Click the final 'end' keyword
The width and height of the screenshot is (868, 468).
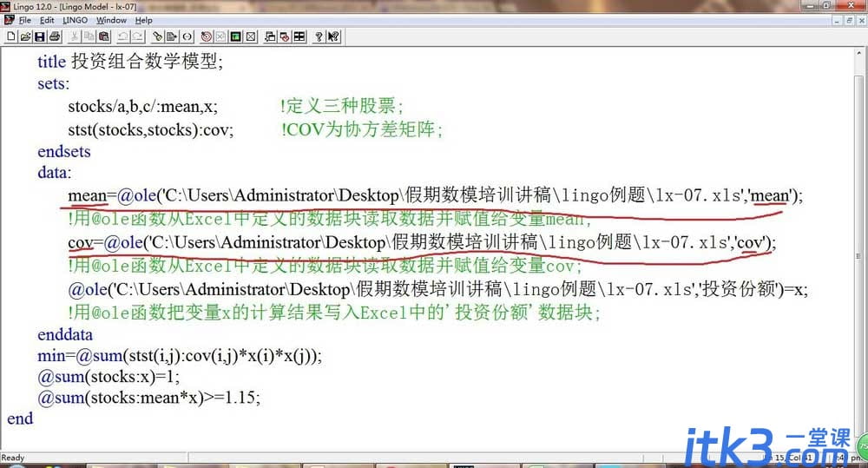[20, 419]
